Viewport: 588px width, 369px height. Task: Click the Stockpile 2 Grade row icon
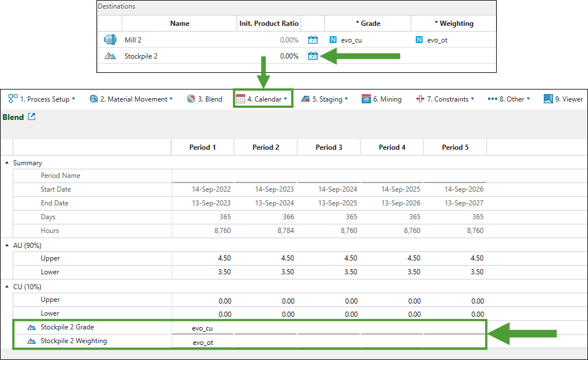(31, 327)
